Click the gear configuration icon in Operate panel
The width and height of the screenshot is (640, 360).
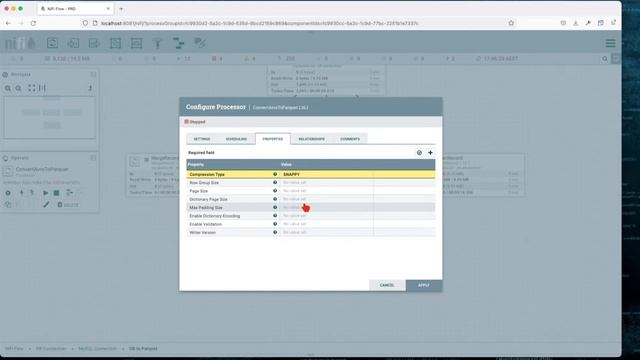(8, 193)
